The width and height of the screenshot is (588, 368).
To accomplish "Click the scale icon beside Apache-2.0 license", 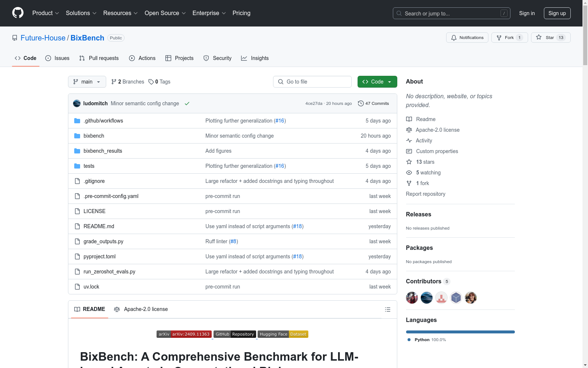I will click(409, 130).
